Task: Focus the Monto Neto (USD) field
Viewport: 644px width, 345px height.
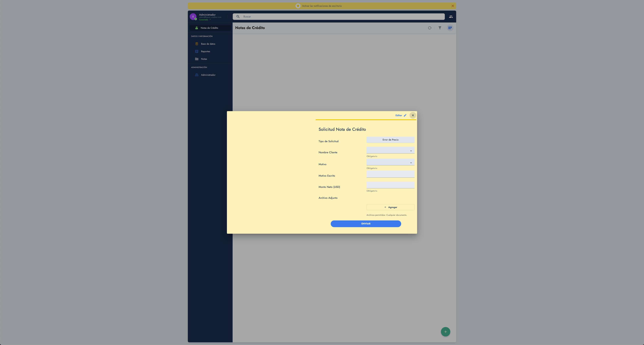Action: click(390, 185)
